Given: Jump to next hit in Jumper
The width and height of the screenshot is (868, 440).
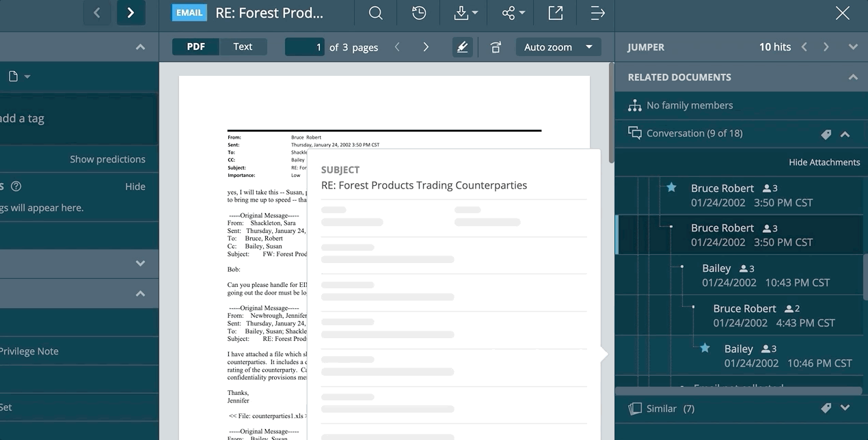Looking at the screenshot, I should [826, 47].
